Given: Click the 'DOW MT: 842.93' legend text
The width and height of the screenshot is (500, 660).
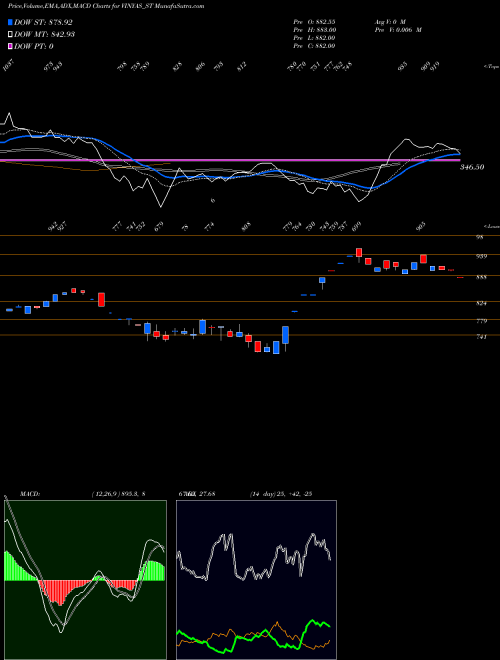Looking at the screenshot, I should (x=45, y=35).
